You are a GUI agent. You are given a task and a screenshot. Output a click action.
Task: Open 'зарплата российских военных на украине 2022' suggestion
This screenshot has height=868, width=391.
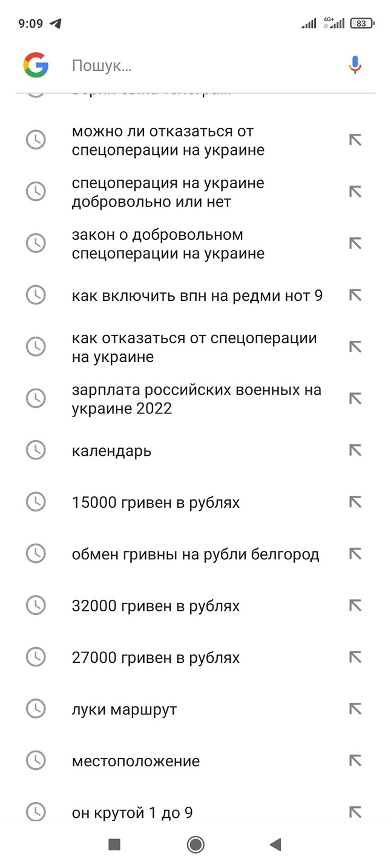coord(196,399)
